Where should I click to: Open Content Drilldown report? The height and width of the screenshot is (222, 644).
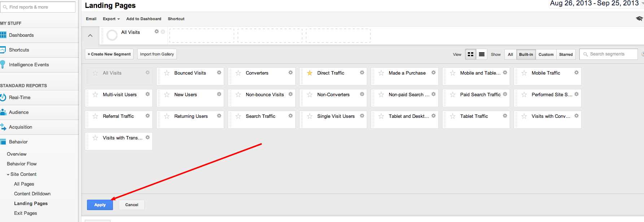[x=32, y=194]
